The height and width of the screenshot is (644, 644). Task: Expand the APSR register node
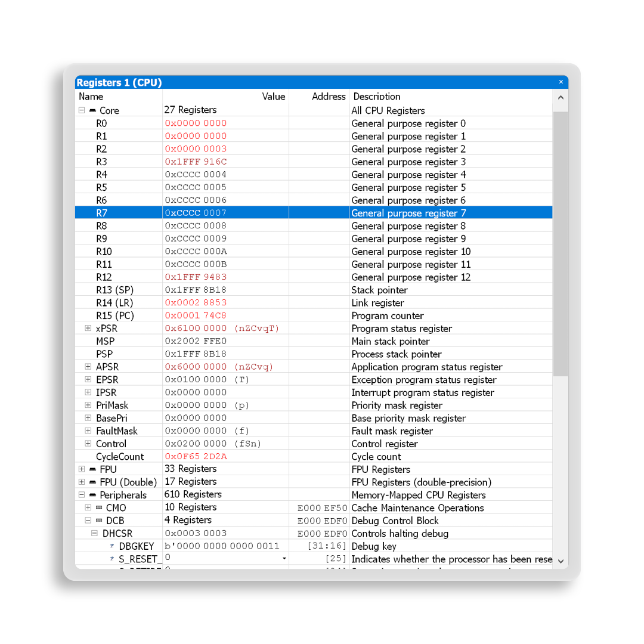tap(88, 367)
